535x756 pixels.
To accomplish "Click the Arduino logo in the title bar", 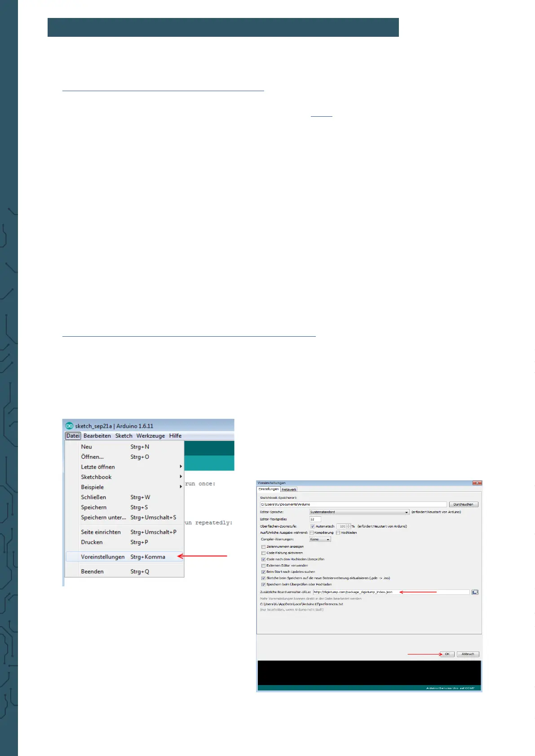I will 69,426.
